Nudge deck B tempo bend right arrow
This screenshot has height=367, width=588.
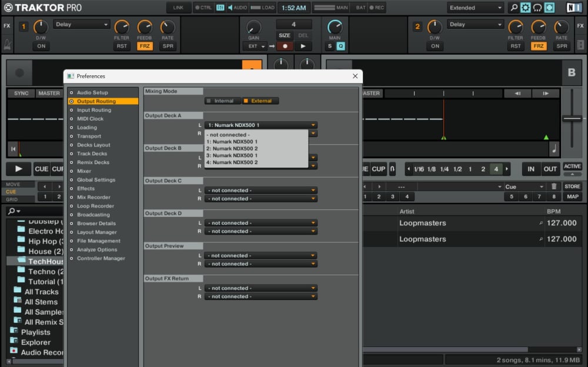[546, 93]
